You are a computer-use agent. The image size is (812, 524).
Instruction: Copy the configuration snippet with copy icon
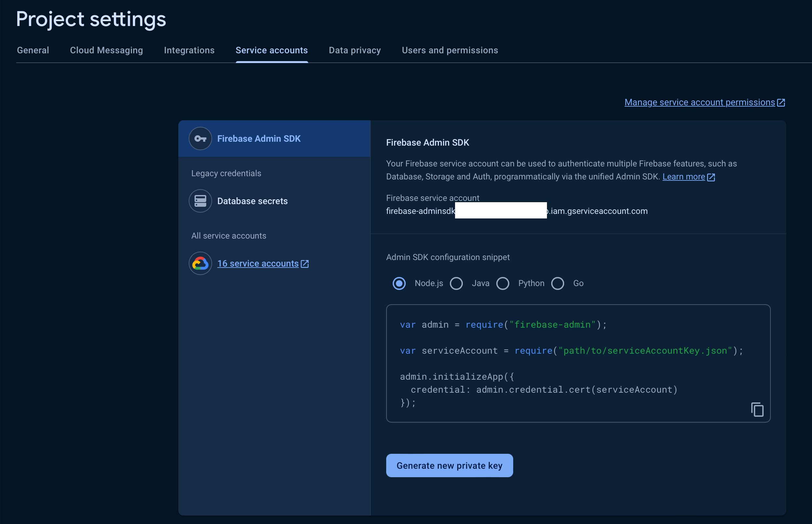coord(757,409)
